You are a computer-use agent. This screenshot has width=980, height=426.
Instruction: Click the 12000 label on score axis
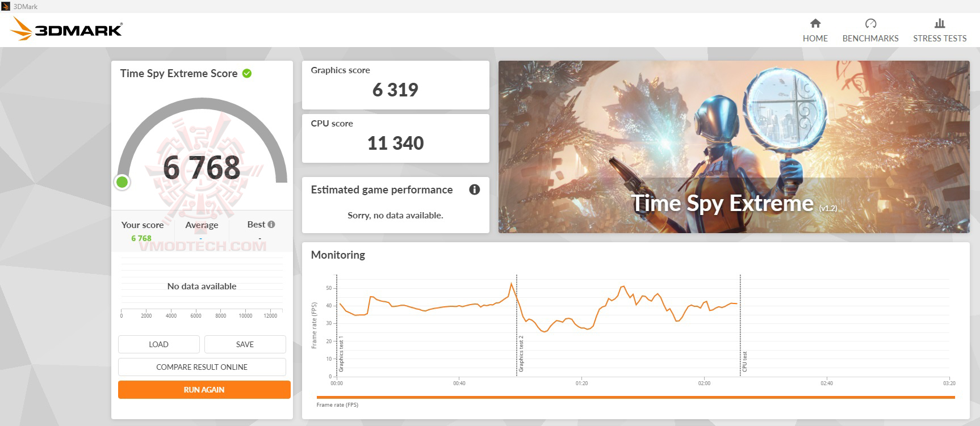tap(270, 316)
